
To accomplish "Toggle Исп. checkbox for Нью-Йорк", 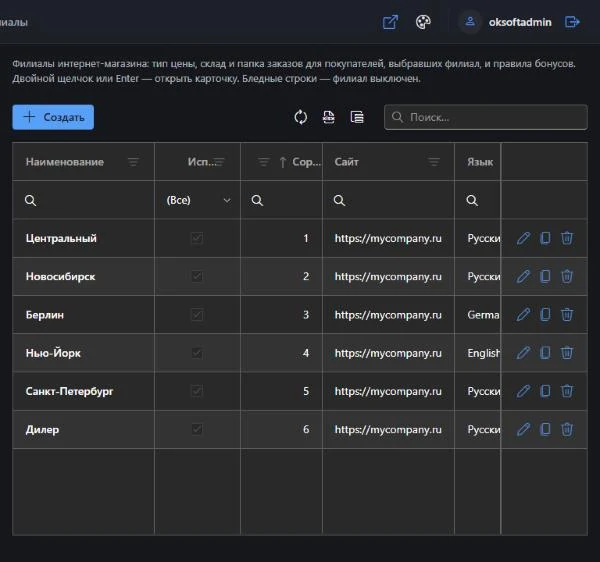I will point(197,353).
